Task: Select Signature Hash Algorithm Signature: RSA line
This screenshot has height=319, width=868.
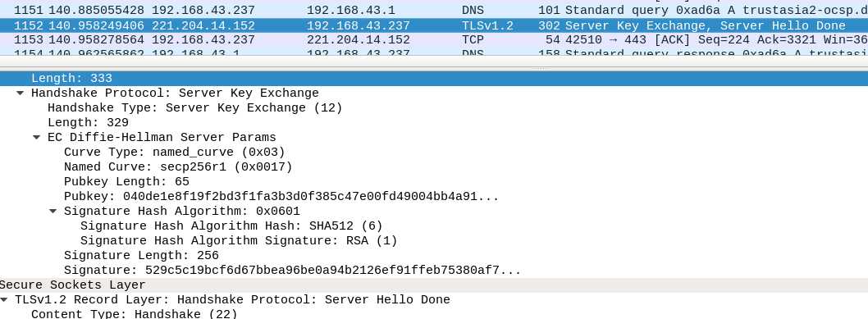Action: (x=239, y=240)
